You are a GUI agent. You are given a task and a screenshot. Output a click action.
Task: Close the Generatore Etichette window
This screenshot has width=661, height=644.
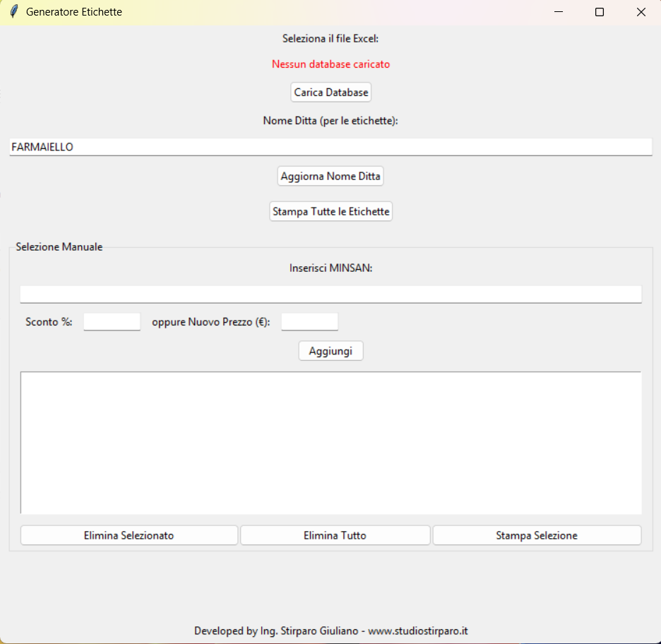pos(641,12)
